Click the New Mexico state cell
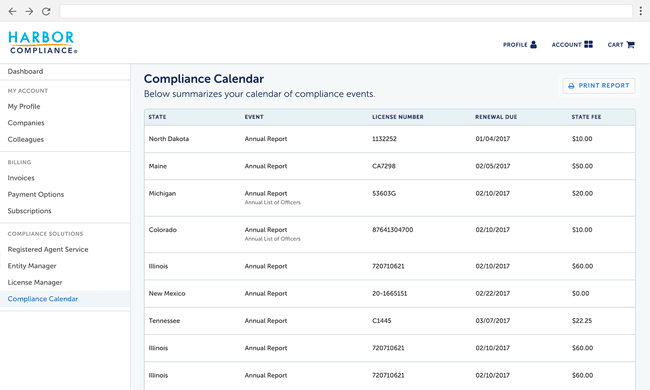The width and height of the screenshot is (650, 390). click(167, 293)
